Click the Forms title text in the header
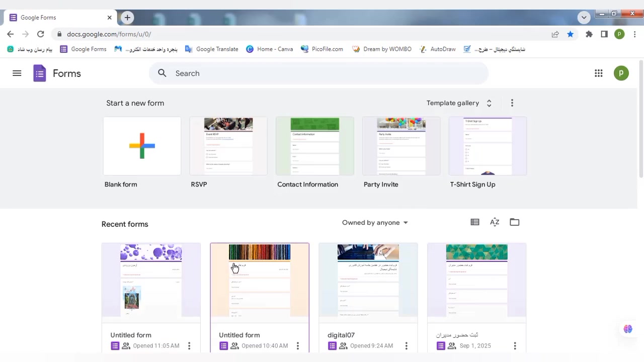Viewport: 644px width, 362px height. click(67, 73)
